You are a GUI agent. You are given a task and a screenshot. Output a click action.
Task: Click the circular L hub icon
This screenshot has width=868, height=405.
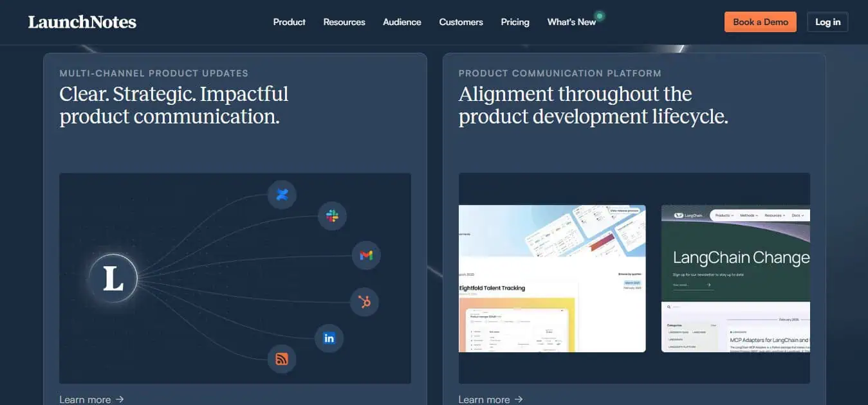pos(113,279)
